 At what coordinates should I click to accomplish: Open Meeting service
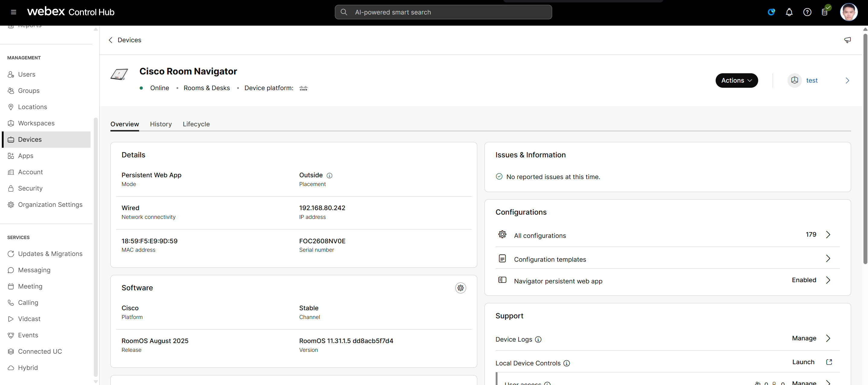pyautogui.click(x=46, y=286)
